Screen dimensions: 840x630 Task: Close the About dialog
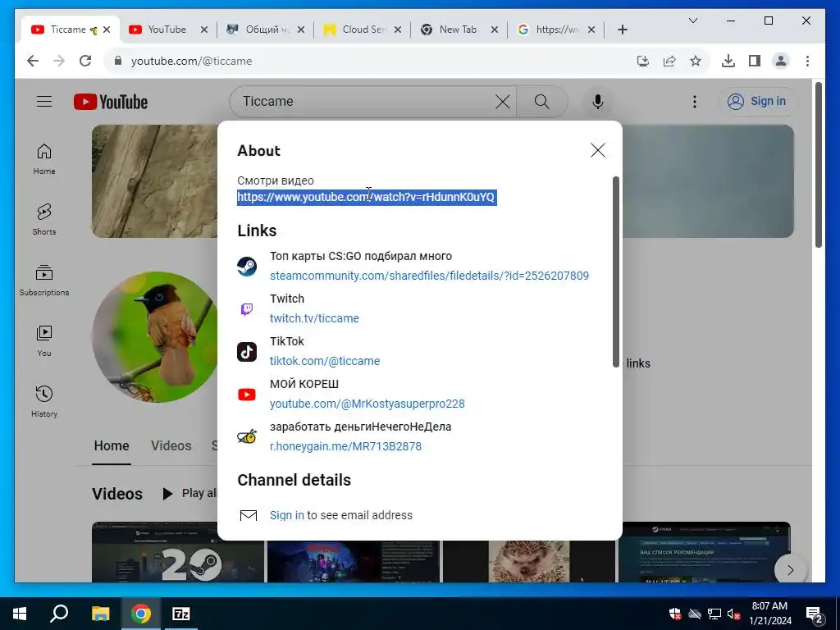(598, 150)
